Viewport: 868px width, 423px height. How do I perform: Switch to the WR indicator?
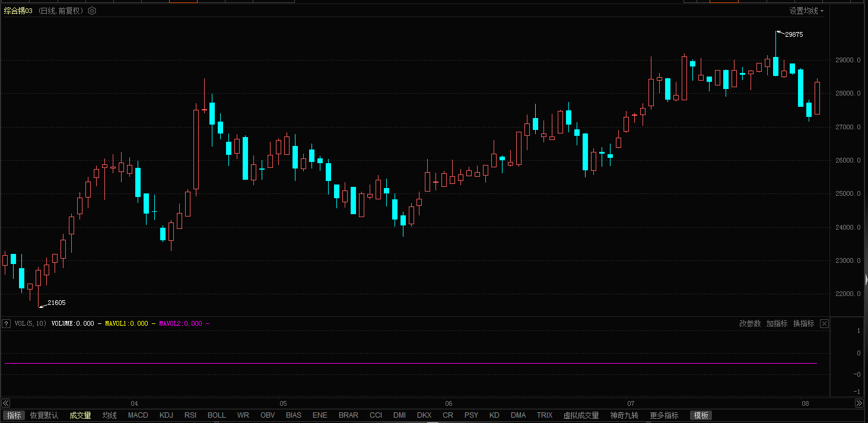point(243,415)
